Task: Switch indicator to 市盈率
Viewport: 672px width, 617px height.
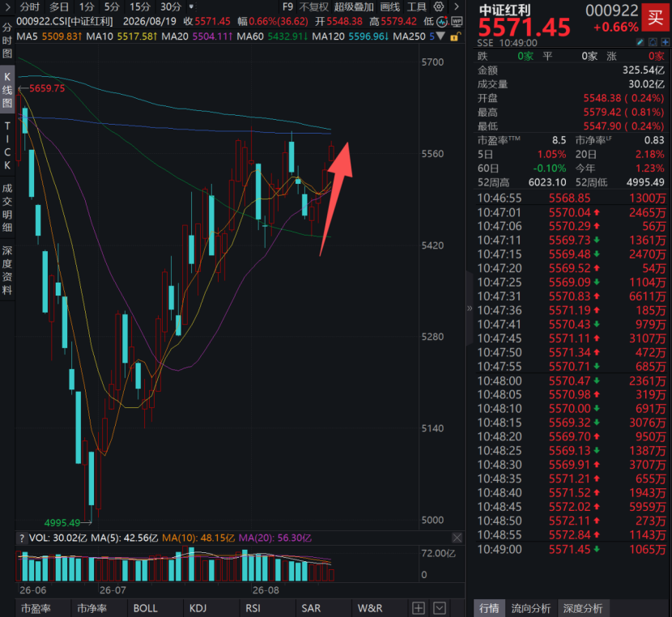Action: [36, 608]
